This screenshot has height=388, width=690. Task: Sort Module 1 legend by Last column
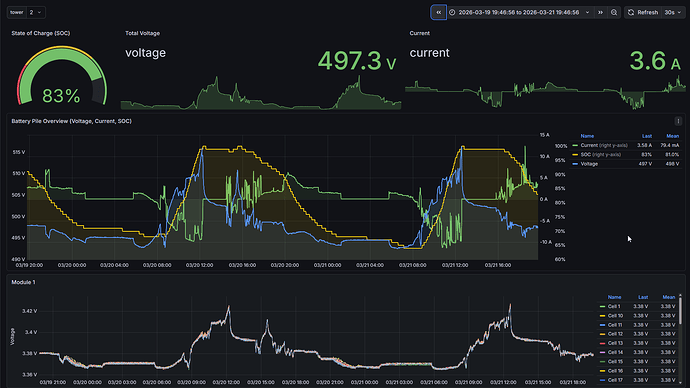click(643, 297)
